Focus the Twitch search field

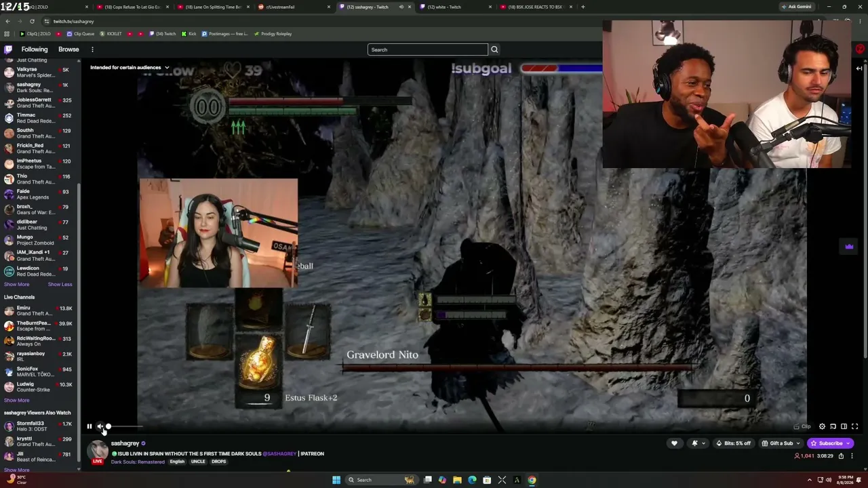pyautogui.click(x=427, y=49)
